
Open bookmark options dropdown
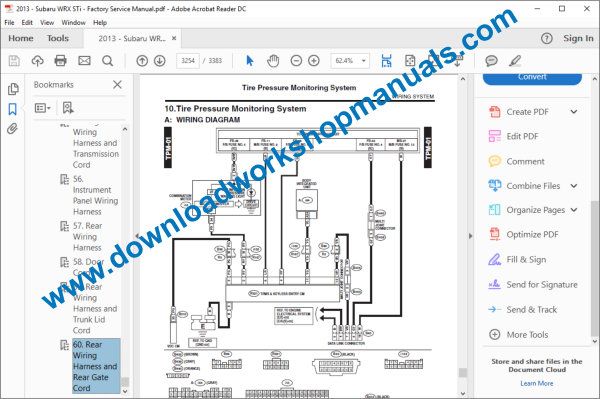42,108
